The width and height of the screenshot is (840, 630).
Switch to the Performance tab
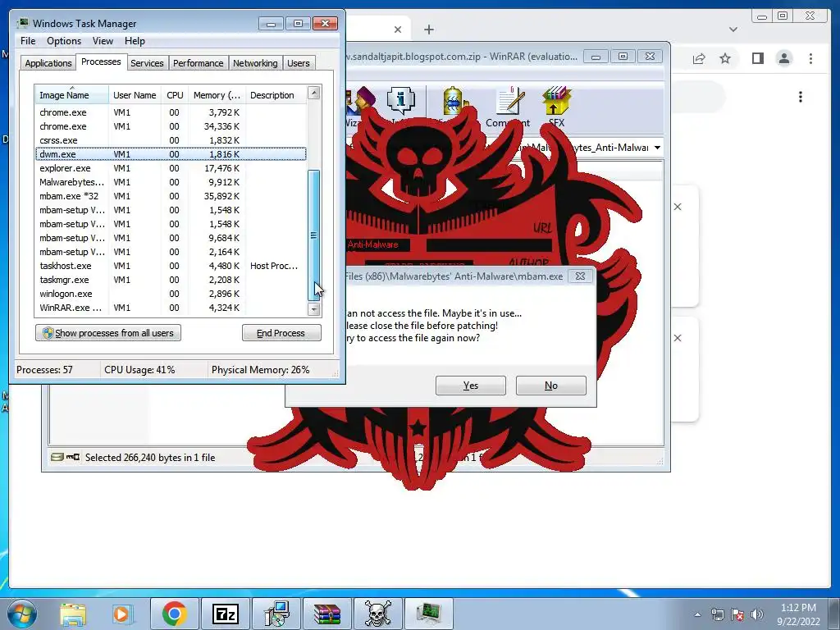[198, 63]
